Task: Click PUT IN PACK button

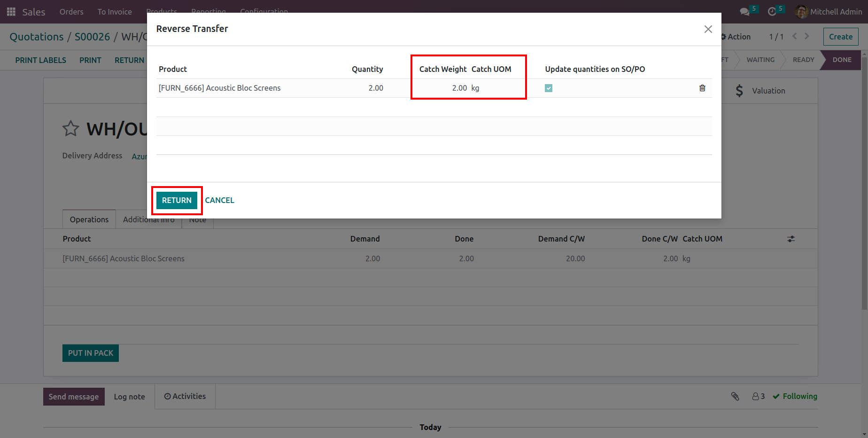Action: click(x=91, y=353)
